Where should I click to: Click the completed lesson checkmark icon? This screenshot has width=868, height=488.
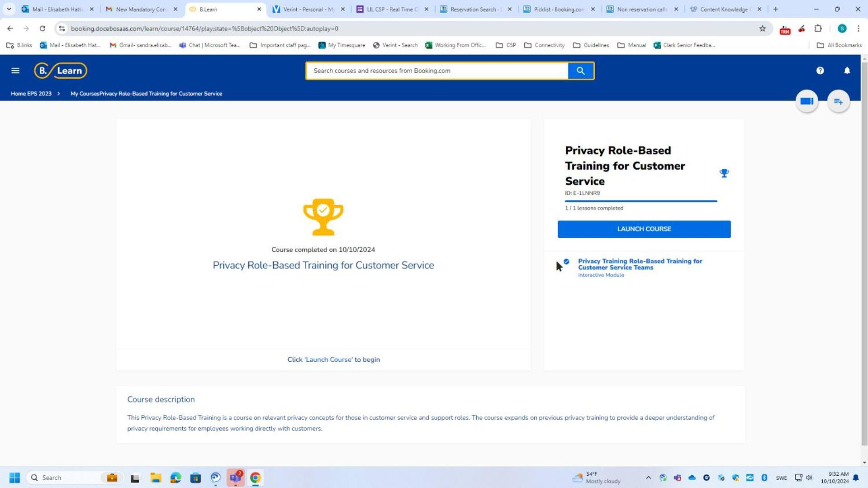tap(566, 262)
